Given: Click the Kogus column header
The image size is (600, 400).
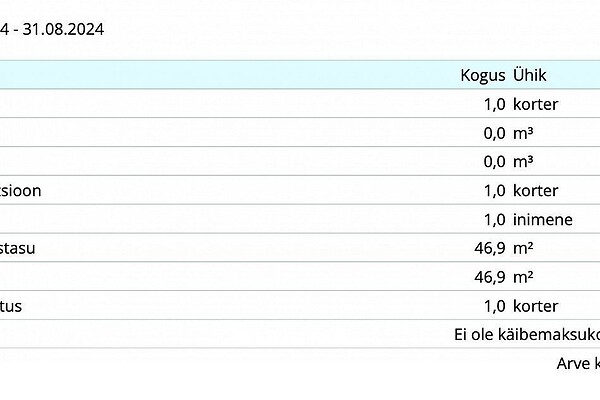Looking at the screenshot, I should coord(482,75).
